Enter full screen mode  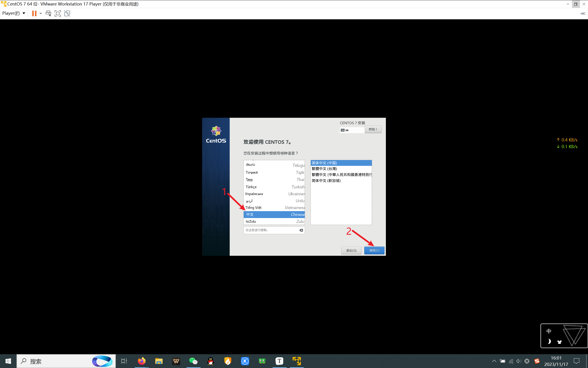click(x=58, y=13)
